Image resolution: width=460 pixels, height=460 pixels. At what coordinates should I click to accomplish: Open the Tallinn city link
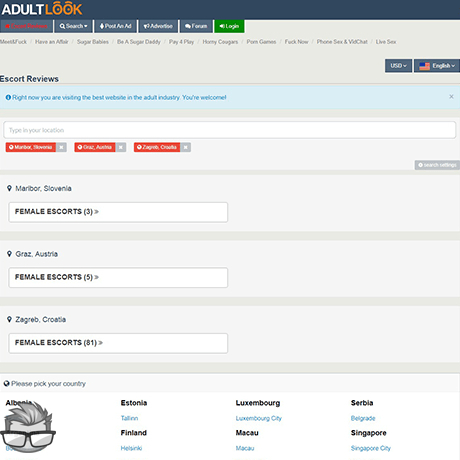coord(129,418)
